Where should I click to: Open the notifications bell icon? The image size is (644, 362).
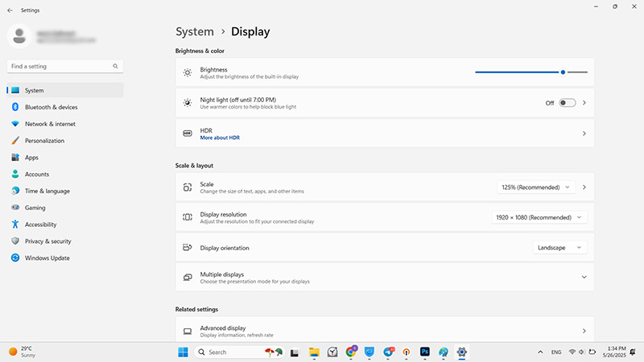[x=633, y=352]
